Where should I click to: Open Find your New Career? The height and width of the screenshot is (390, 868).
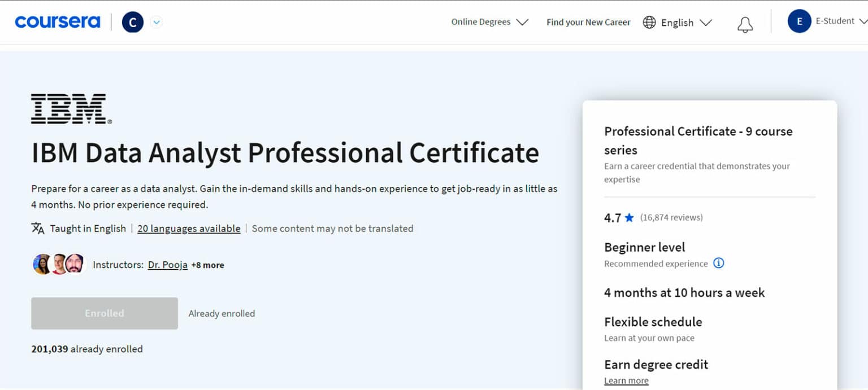(x=588, y=22)
